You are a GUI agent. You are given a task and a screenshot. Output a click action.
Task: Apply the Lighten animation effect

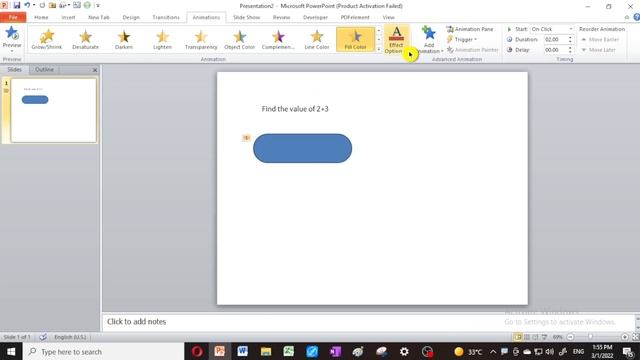[162, 39]
